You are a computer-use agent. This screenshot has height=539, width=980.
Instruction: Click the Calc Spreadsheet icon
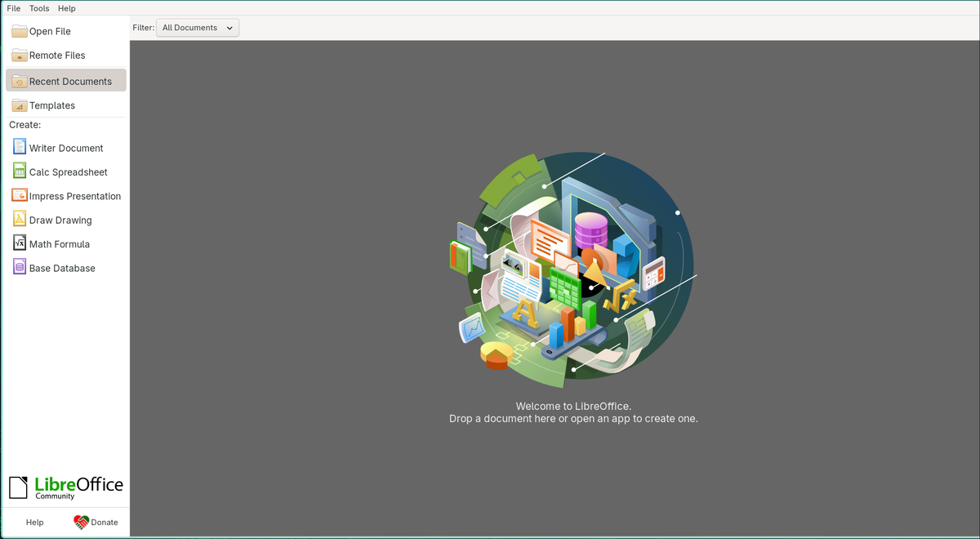point(20,171)
